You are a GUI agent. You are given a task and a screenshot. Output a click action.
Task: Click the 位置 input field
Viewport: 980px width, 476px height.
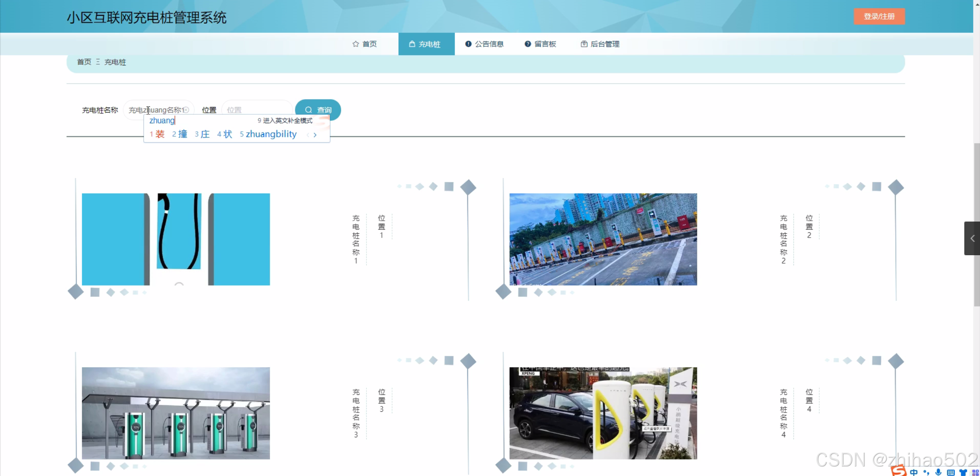pyautogui.click(x=257, y=110)
